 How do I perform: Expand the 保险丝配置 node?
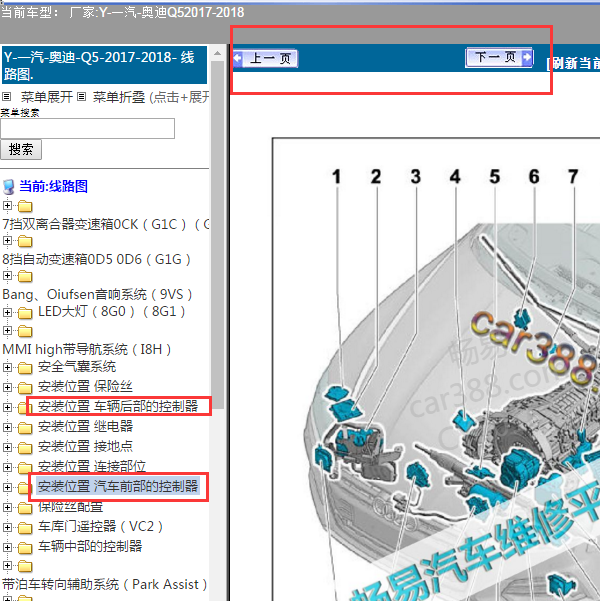tap(7, 507)
